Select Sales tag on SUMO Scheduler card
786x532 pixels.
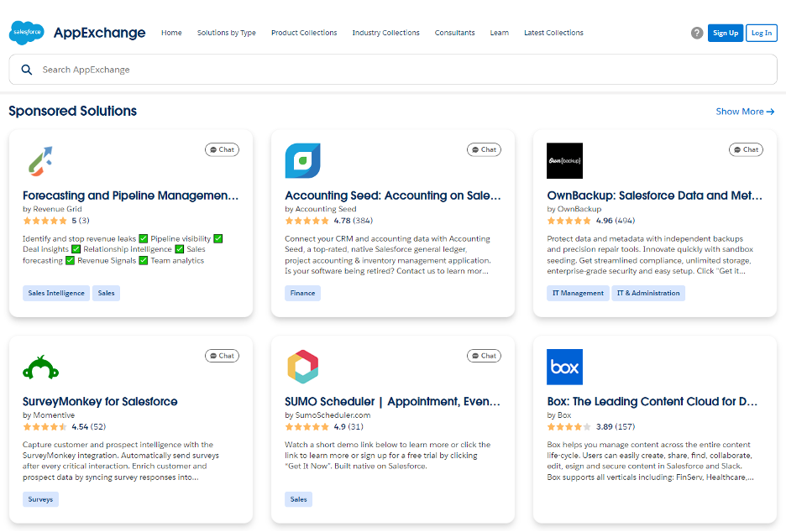click(x=299, y=499)
